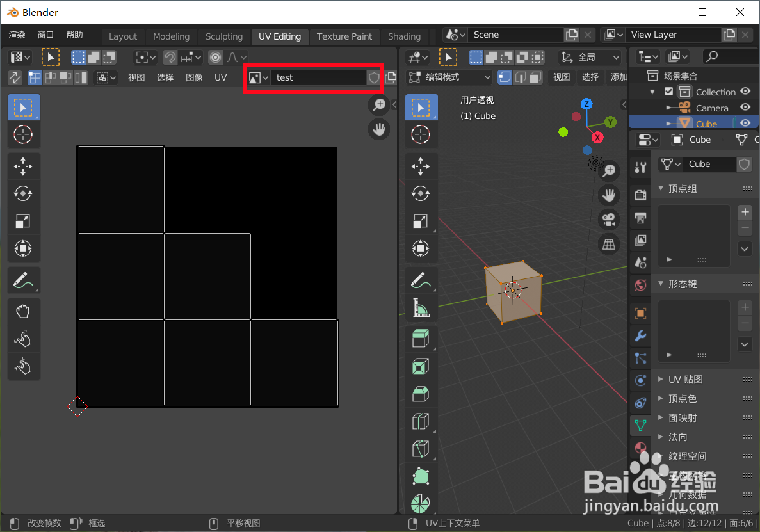Select the Scale tool in UV editor

click(x=23, y=222)
